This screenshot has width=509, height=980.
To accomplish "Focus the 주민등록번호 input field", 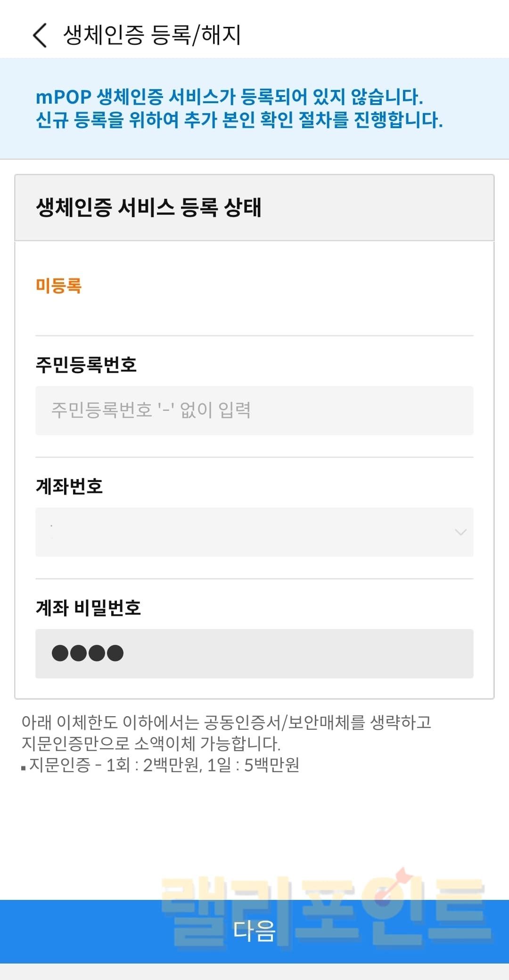I will pos(254,410).
